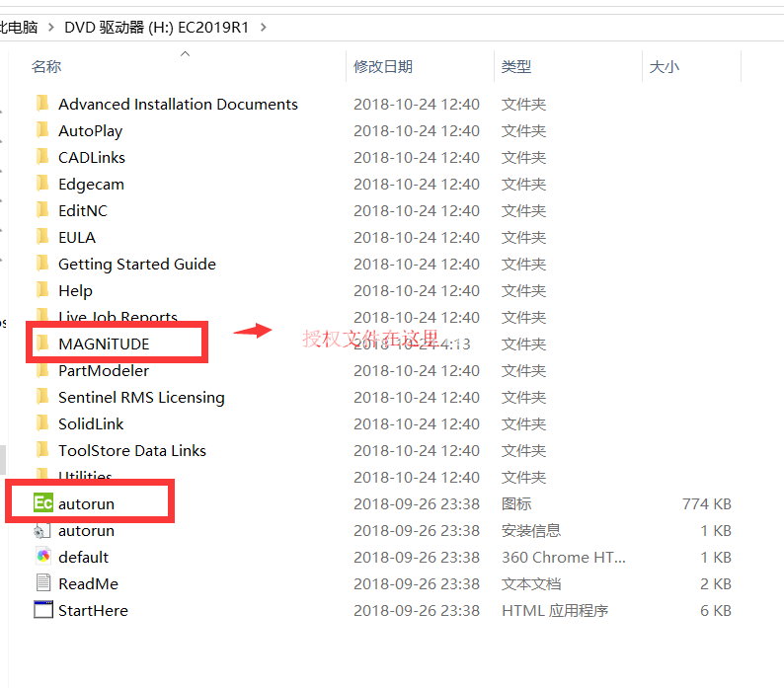The height and width of the screenshot is (688, 784).
Task: Select the 'Getting Started Guide' folder name
Action: point(137,265)
